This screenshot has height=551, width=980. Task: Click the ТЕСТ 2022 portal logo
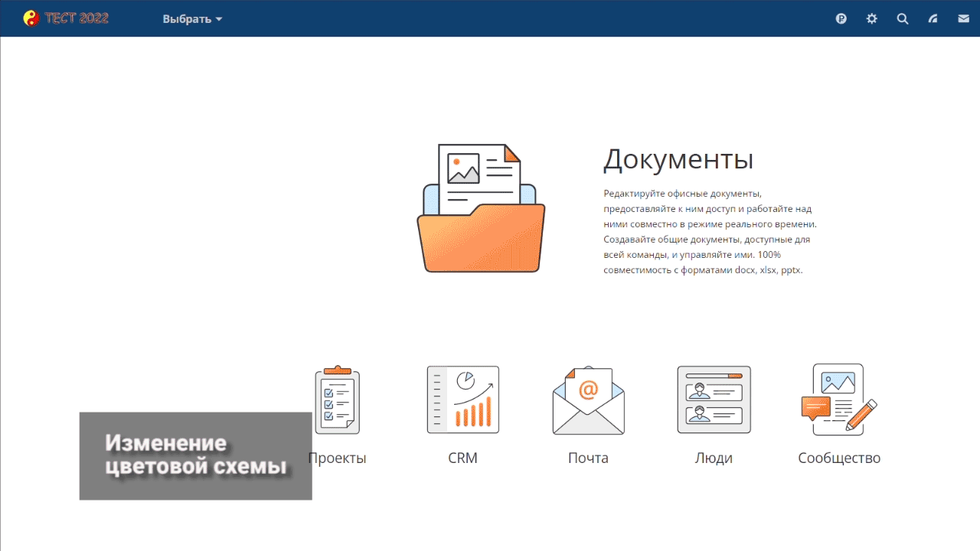point(66,18)
